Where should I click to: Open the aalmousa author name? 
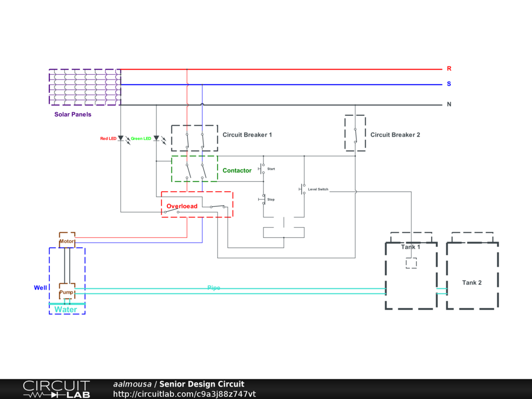132,384
